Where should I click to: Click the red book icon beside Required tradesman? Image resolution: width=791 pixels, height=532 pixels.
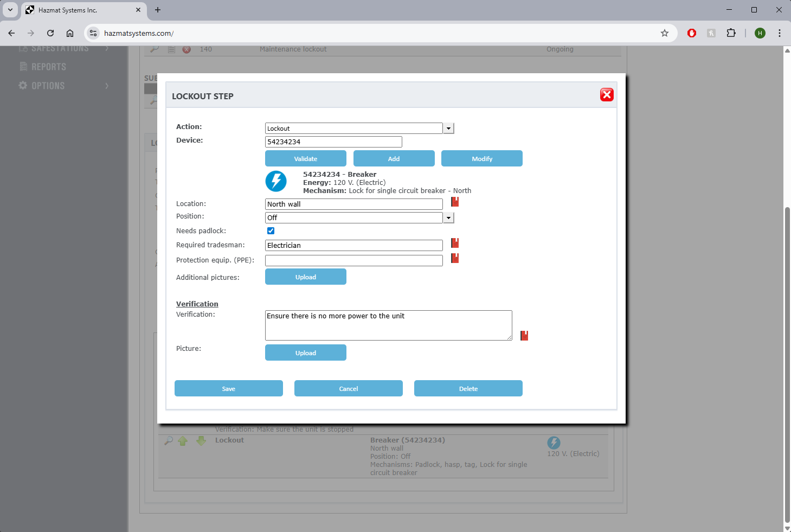455,243
